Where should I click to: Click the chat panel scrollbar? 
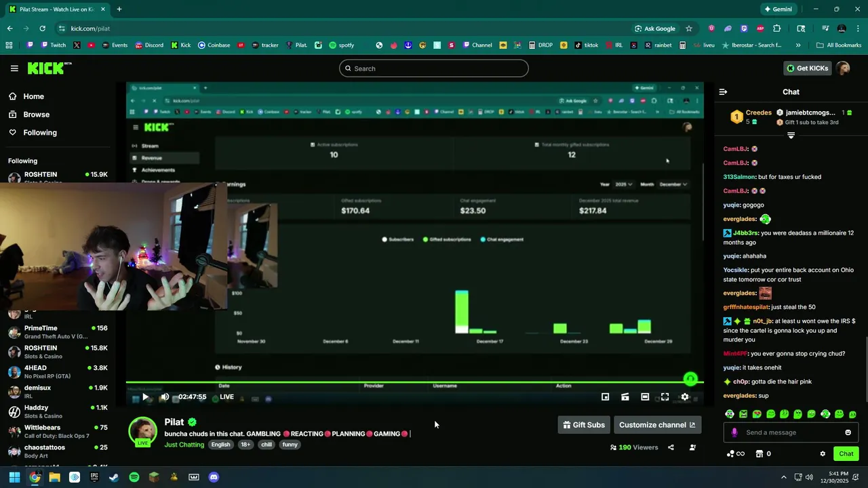click(x=865, y=369)
